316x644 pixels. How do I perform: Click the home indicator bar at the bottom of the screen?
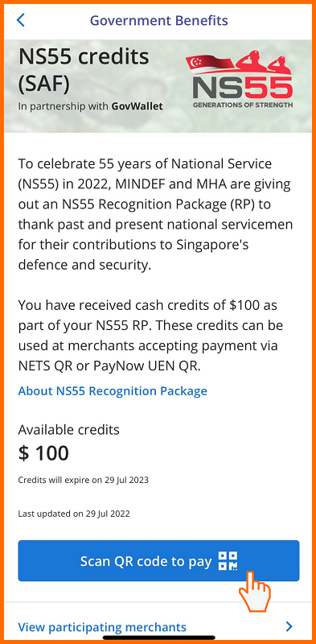158,638
